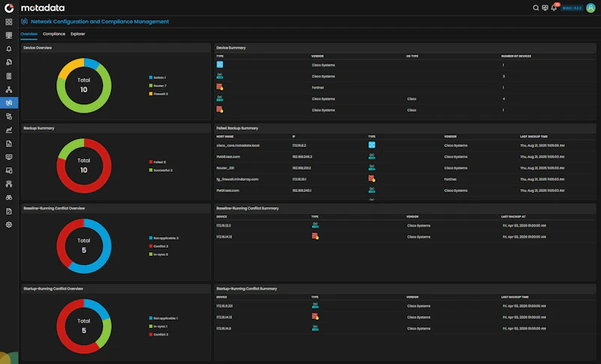
Task: Click firewall icon in Baseline-Running 172.16.14.13 row
Action: [315, 236]
